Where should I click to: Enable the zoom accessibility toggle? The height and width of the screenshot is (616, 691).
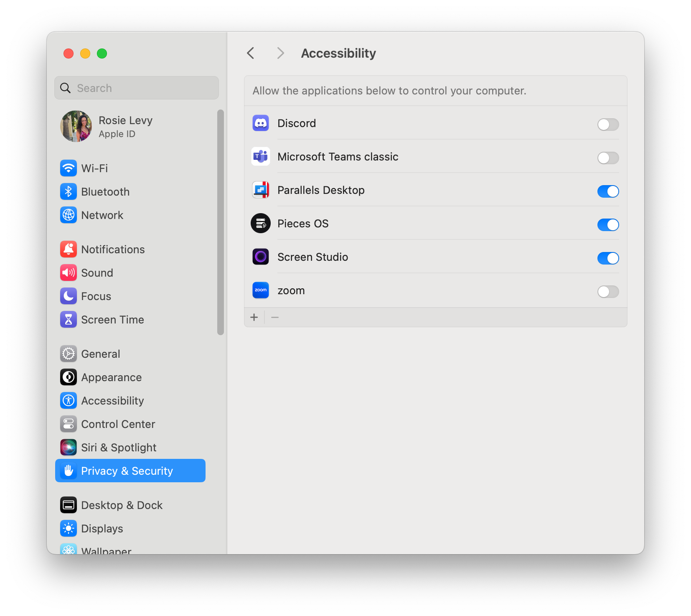[608, 292]
